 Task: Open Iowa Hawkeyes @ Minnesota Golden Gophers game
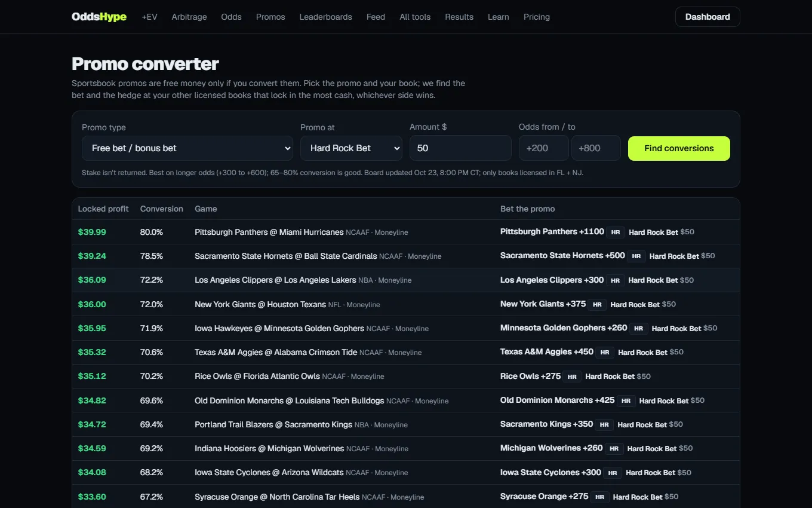pos(279,328)
